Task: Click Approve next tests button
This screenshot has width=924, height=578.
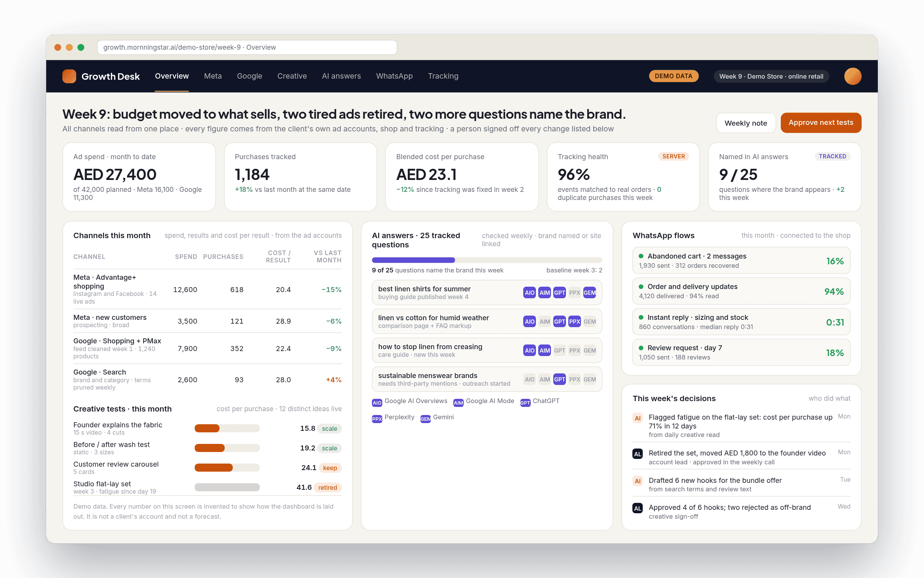Action: pos(821,123)
